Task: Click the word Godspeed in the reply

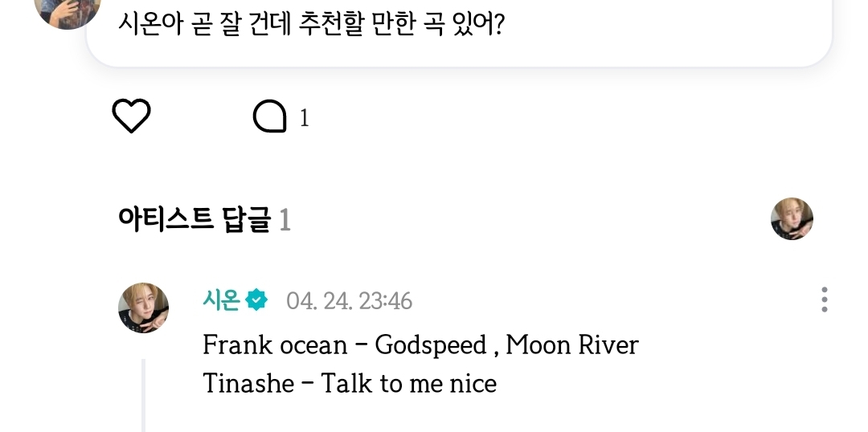Action: [x=431, y=345]
